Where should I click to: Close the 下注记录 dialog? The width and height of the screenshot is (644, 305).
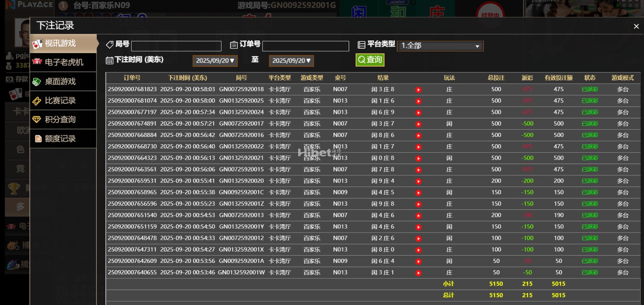pyautogui.click(x=636, y=26)
